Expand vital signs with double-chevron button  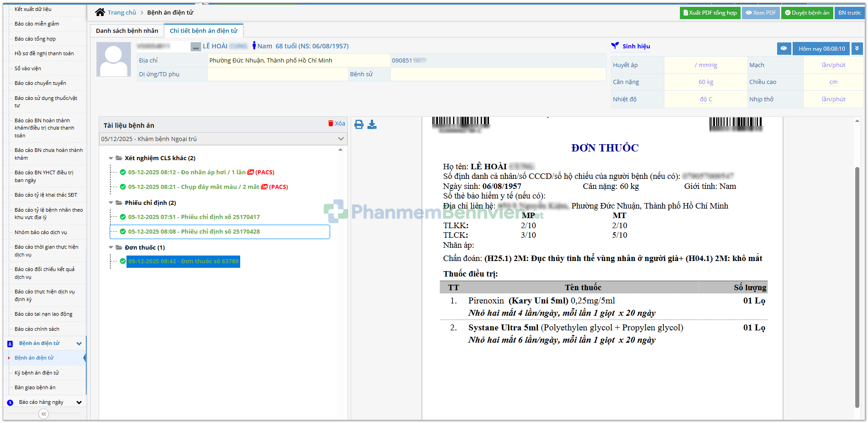(x=857, y=49)
